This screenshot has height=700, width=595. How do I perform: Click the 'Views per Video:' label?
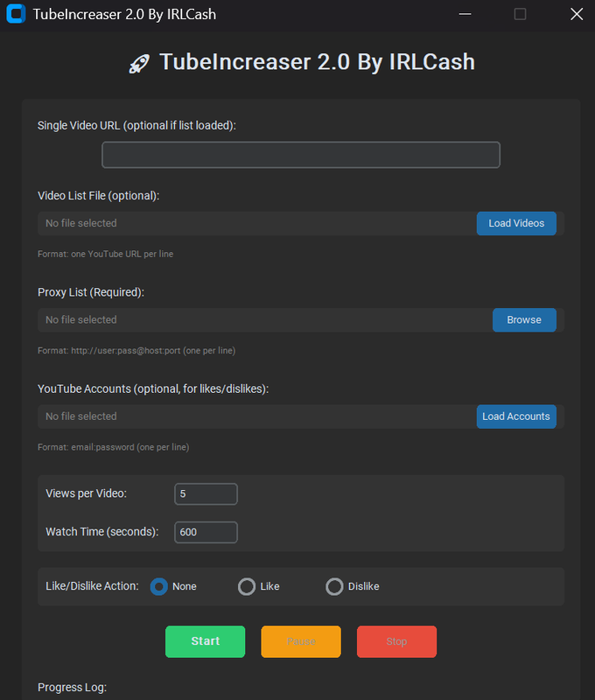pyautogui.click(x=86, y=493)
